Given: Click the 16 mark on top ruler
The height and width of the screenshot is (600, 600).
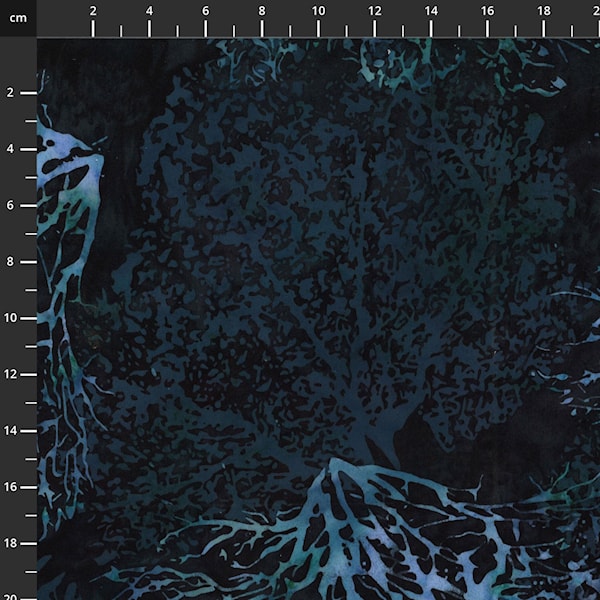Looking at the screenshot, I should 487,10.
